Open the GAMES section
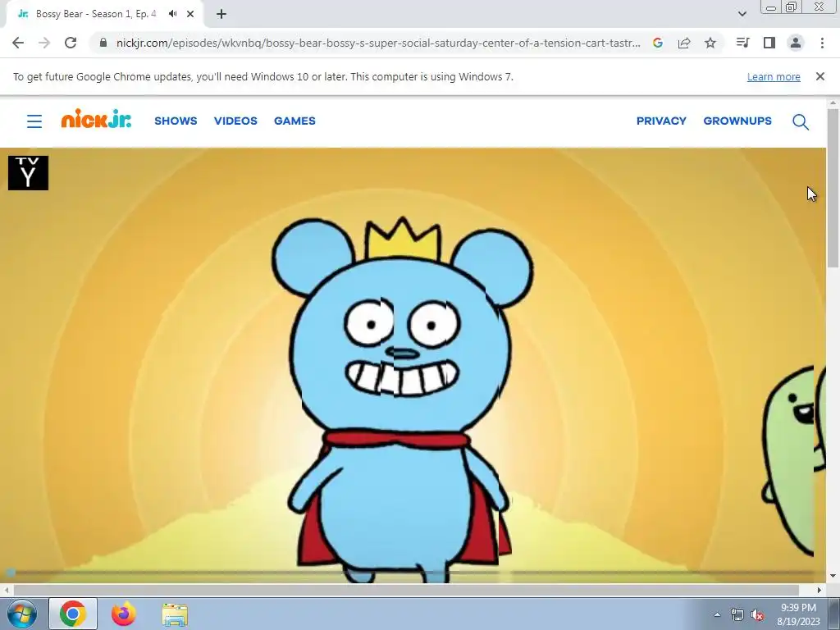The width and height of the screenshot is (840, 630). tap(294, 121)
